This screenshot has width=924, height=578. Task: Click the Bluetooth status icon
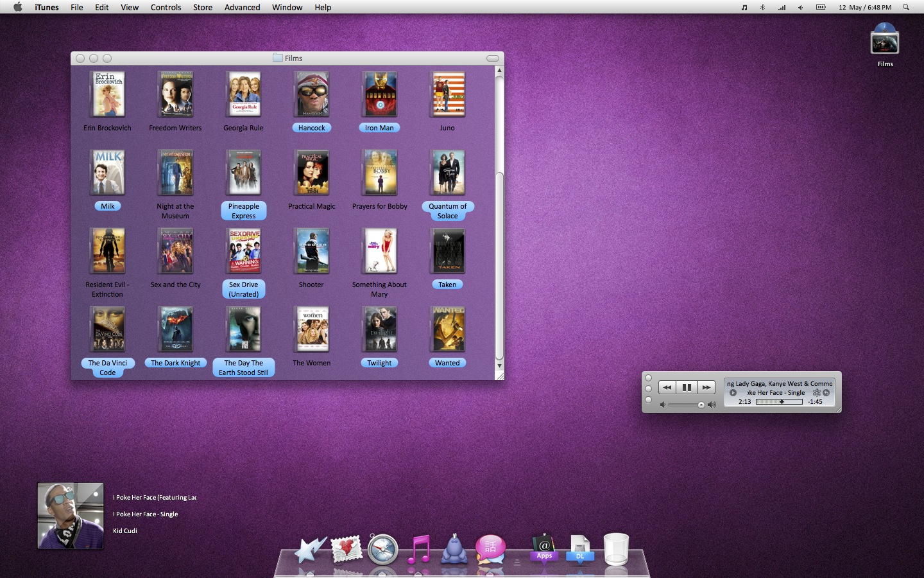(763, 7)
